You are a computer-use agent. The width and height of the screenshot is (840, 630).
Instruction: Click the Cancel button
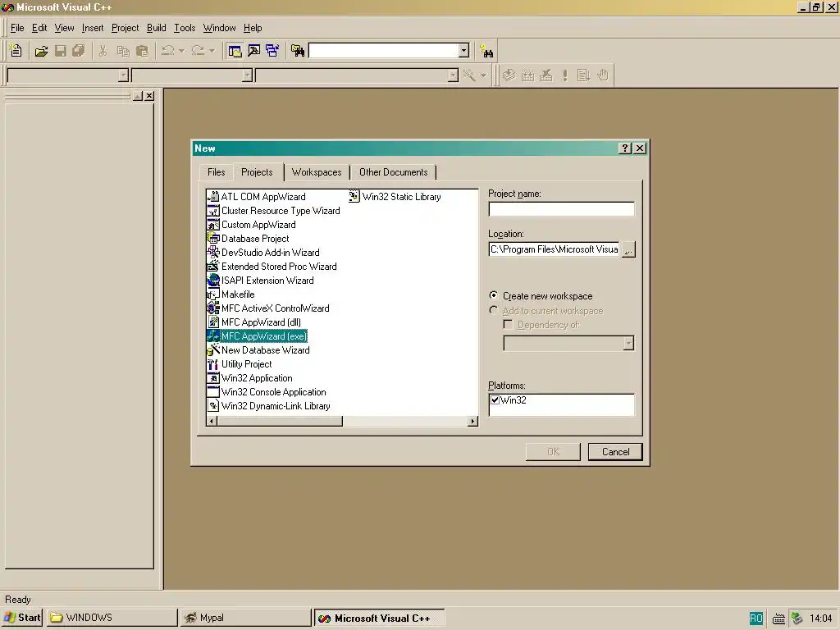[615, 452]
